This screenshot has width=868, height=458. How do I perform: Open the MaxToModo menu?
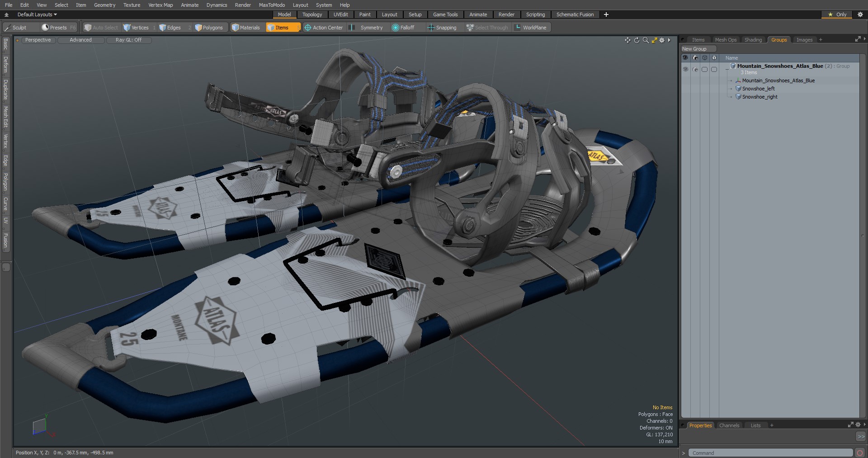coord(272,5)
